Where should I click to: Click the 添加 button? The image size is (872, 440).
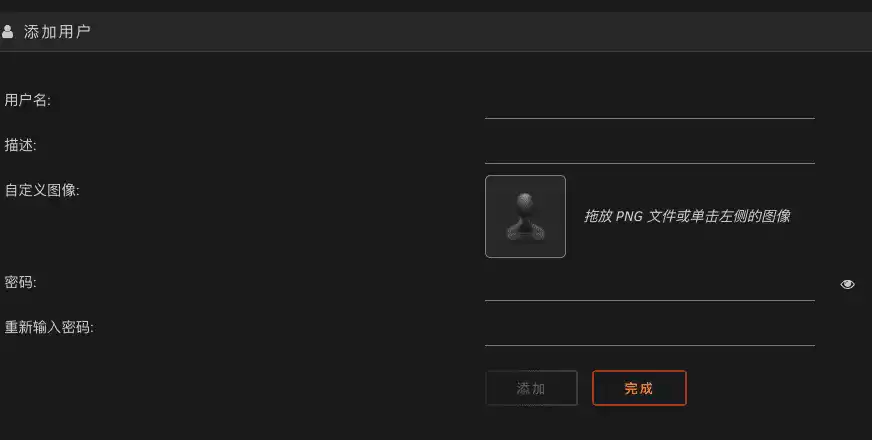[x=531, y=388]
